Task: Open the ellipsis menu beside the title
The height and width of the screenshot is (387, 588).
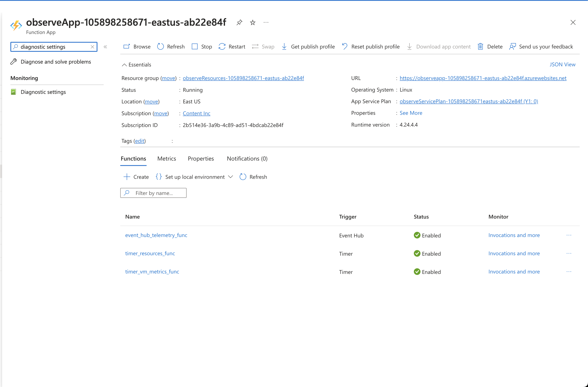Action: click(266, 22)
